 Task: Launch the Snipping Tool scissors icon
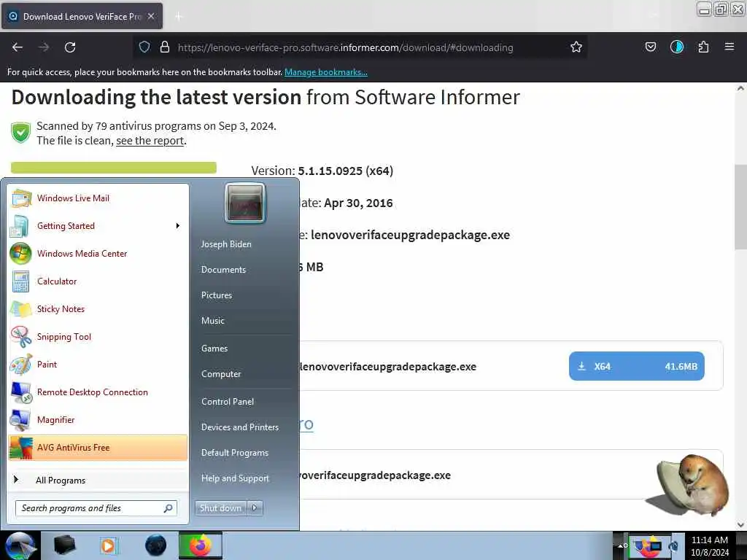click(20, 337)
